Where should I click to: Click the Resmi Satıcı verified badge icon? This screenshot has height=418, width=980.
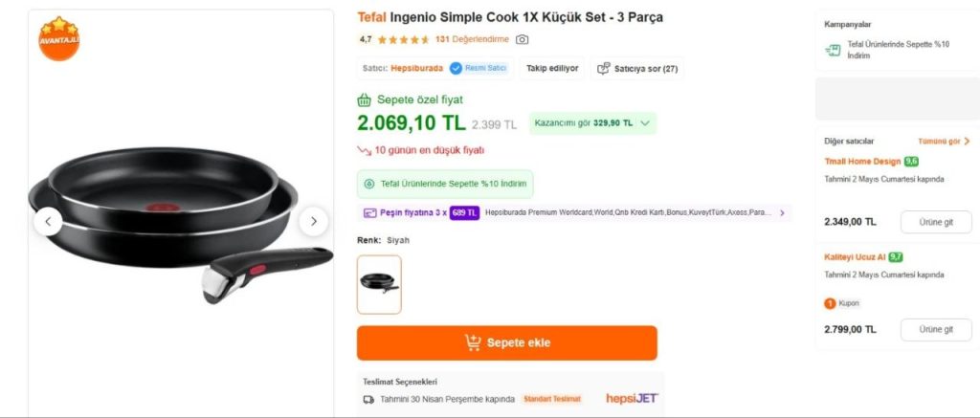pyautogui.click(x=456, y=68)
